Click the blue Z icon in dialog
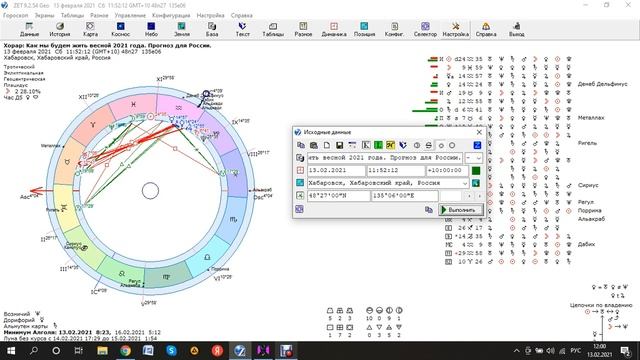Screen dimensions: 640x360 pyautogui.click(x=477, y=145)
